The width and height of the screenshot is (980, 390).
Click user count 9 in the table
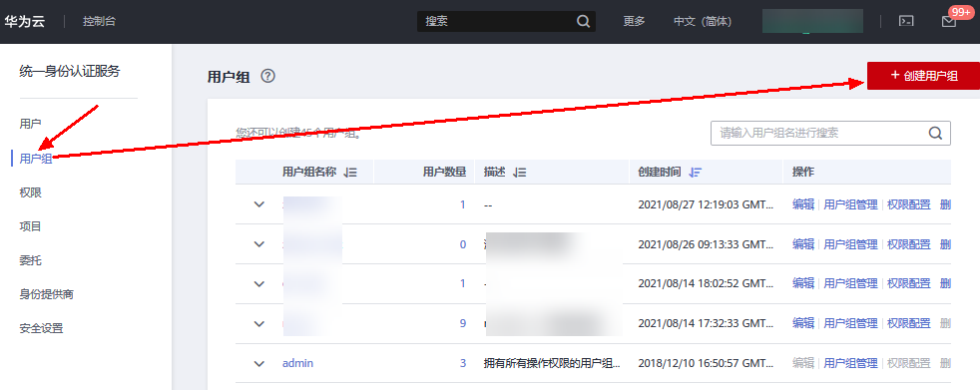tap(462, 323)
